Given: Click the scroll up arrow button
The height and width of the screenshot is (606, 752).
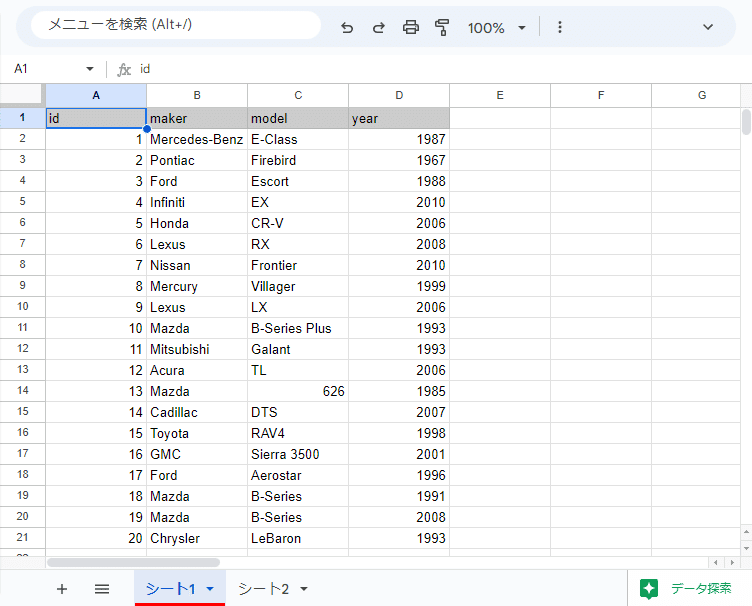Looking at the screenshot, I should (x=746, y=532).
